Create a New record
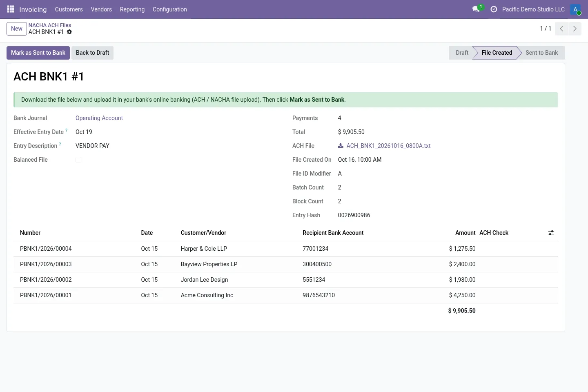The width and height of the screenshot is (588, 392). (17, 29)
